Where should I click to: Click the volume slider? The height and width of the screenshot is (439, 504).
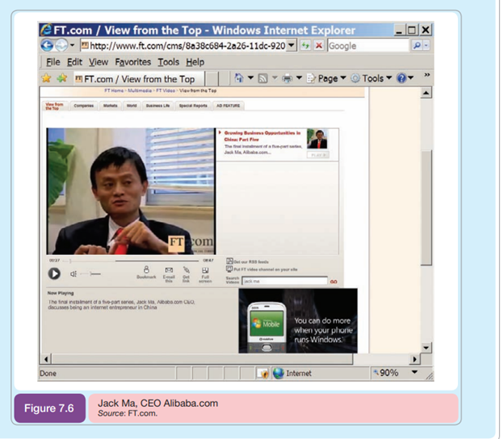(90, 274)
